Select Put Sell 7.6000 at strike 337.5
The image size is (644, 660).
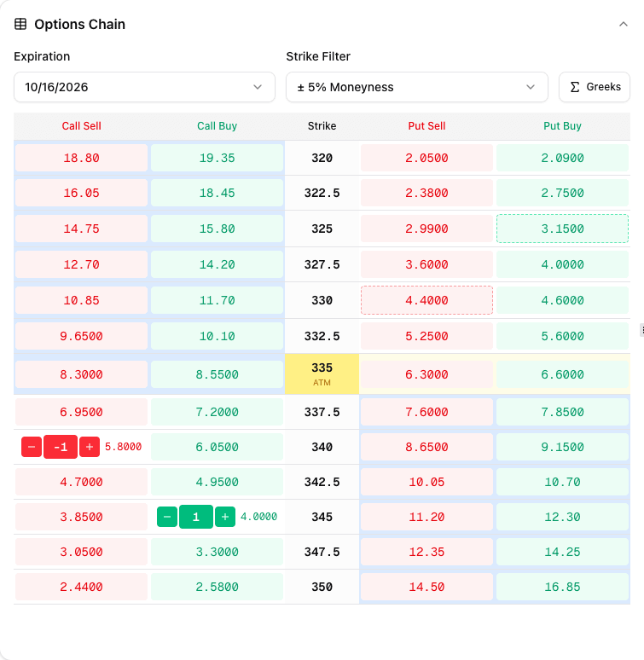click(x=426, y=412)
